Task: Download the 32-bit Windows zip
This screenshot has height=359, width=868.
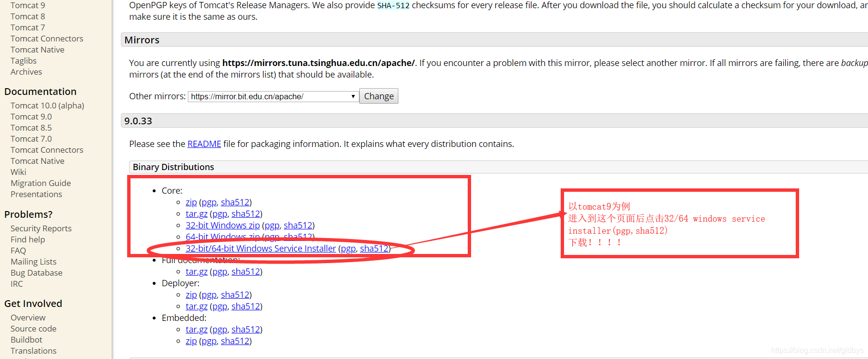Action: click(223, 226)
